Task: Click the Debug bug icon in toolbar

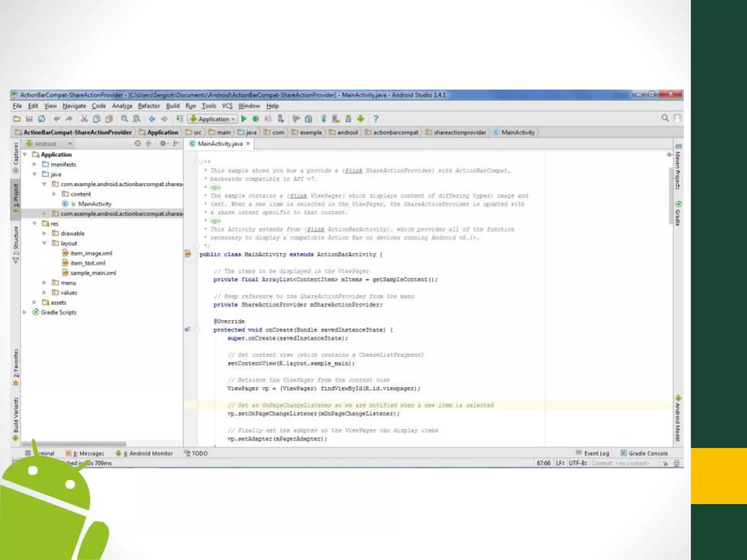Action: coord(256,119)
